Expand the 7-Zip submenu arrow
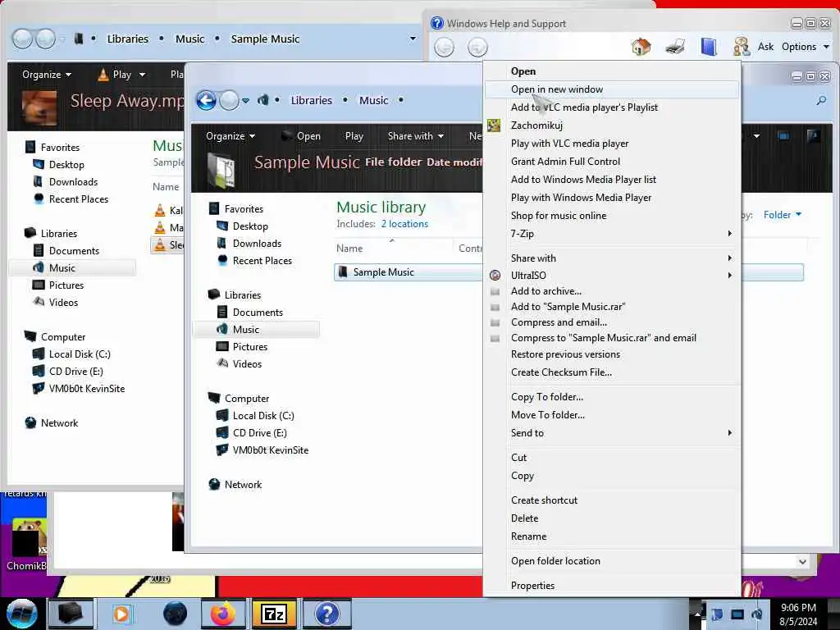This screenshot has height=630, width=840. (x=729, y=234)
